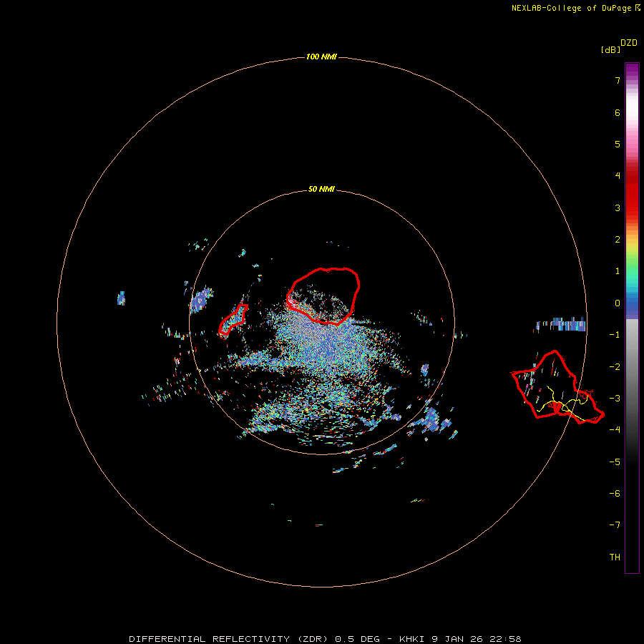Viewport: 644px width, 644px height.
Task: Click the red island outline with yellow roads
Action: tap(557, 387)
